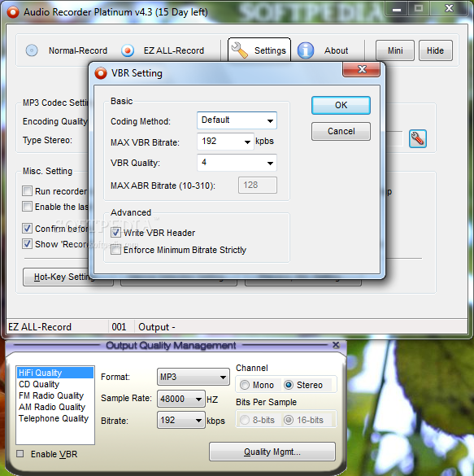474x476 pixels.
Task: Click the Hide button
Action: [436, 50]
